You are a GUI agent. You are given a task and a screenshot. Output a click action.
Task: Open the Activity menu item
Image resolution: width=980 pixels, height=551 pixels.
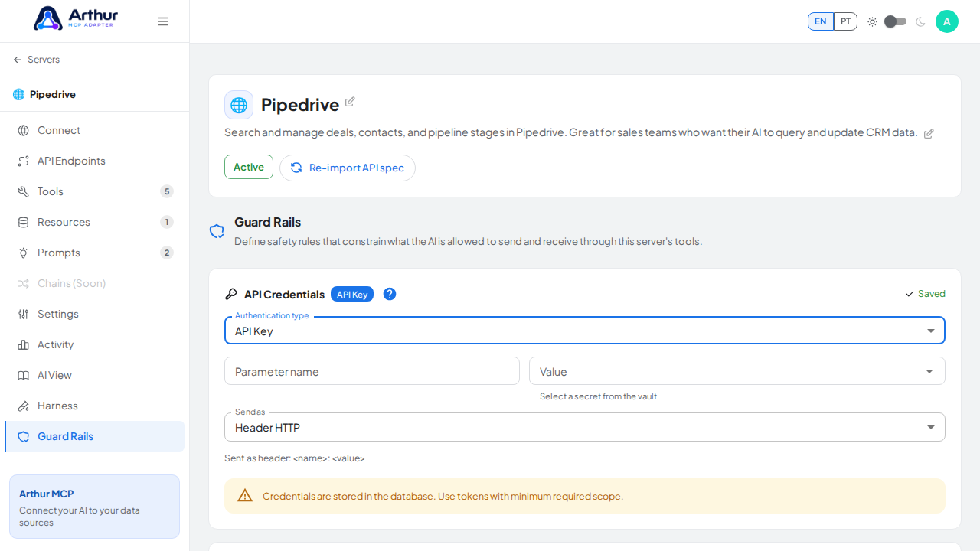(x=95, y=344)
